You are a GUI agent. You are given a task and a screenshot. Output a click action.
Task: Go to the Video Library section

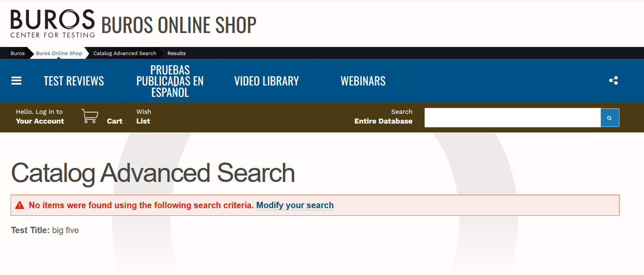coord(266,81)
